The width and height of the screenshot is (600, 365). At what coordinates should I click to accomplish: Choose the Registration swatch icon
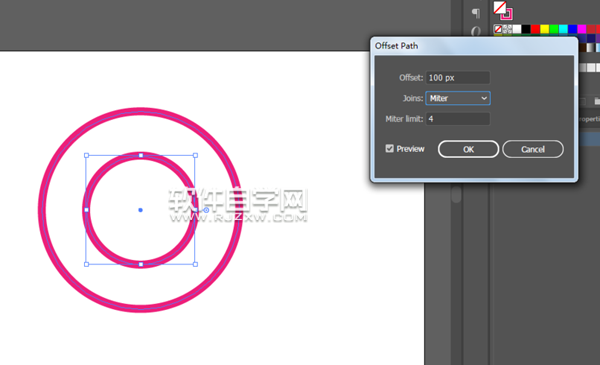pyautogui.click(x=507, y=29)
